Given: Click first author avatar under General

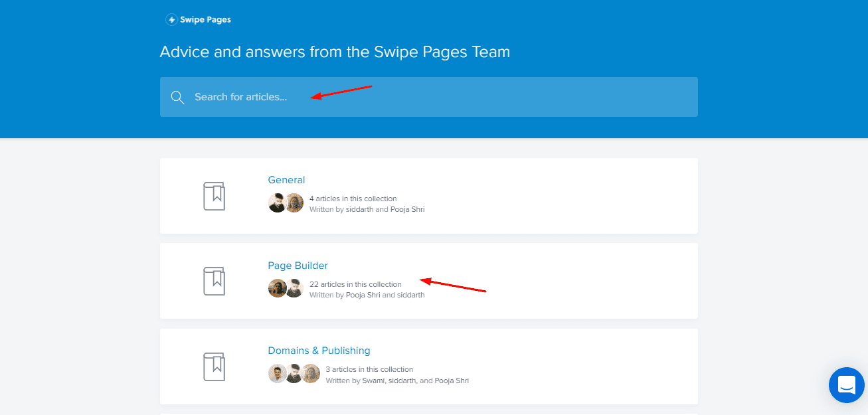Looking at the screenshot, I should (277, 203).
